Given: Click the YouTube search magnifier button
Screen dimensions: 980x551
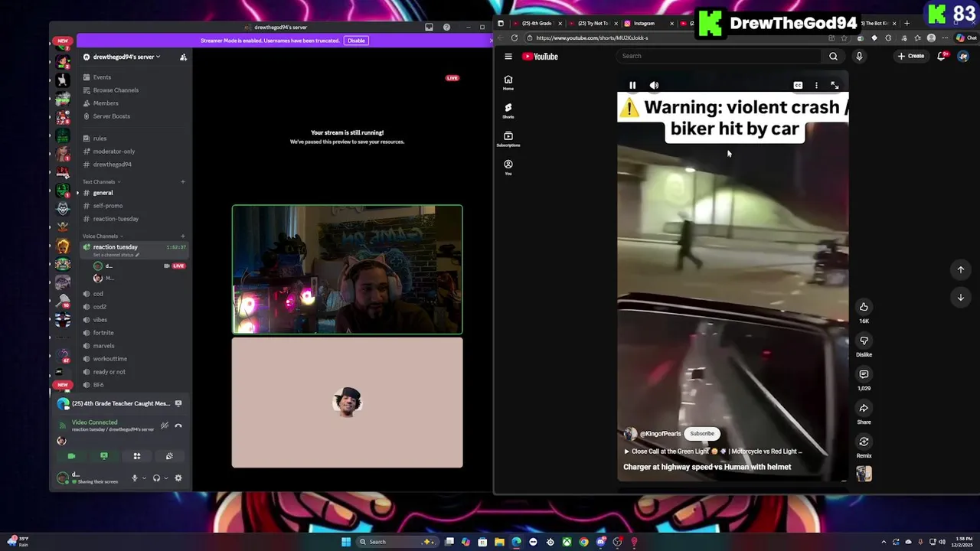Looking at the screenshot, I should click(833, 56).
